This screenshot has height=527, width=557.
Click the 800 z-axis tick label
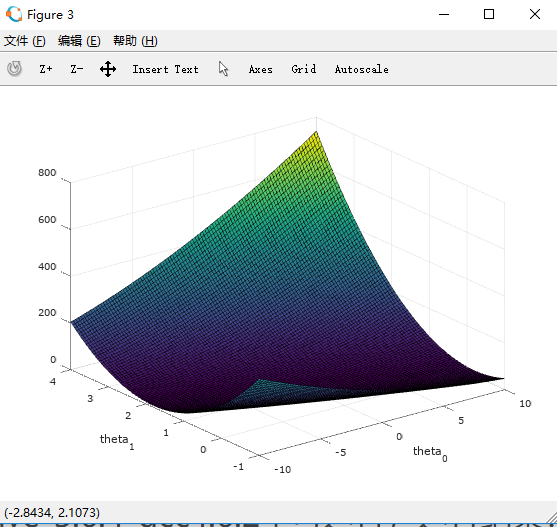point(47,173)
